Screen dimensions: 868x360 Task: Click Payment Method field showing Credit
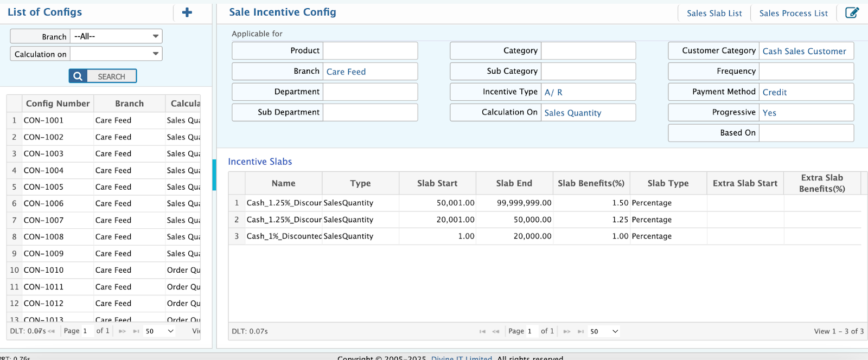[806, 92]
